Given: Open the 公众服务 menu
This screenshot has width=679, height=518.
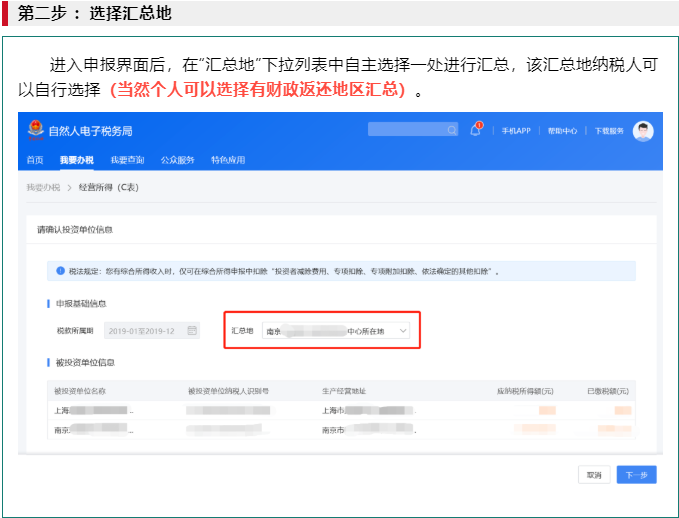Looking at the screenshot, I should (x=178, y=160).
